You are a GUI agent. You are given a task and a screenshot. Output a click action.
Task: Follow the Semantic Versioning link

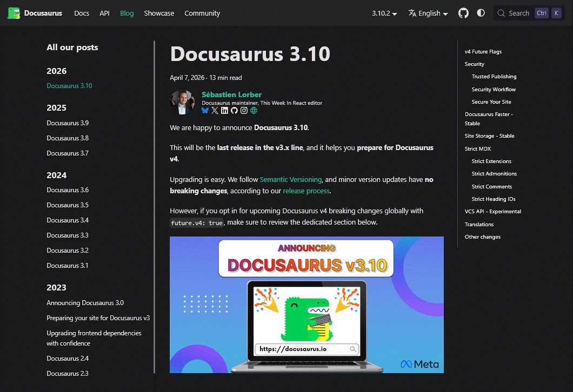pyautogui.click(x=290, y=180)
